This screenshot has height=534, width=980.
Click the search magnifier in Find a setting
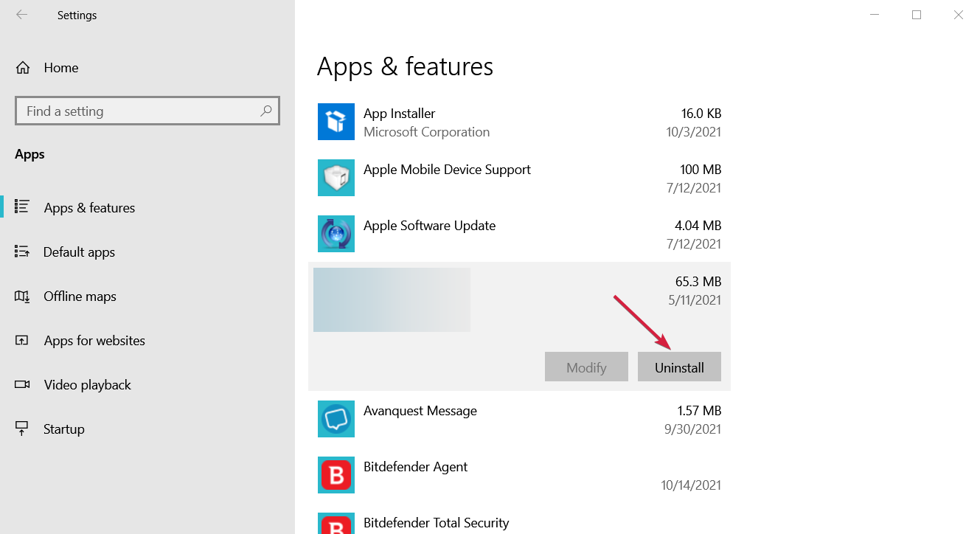[265, 110]
